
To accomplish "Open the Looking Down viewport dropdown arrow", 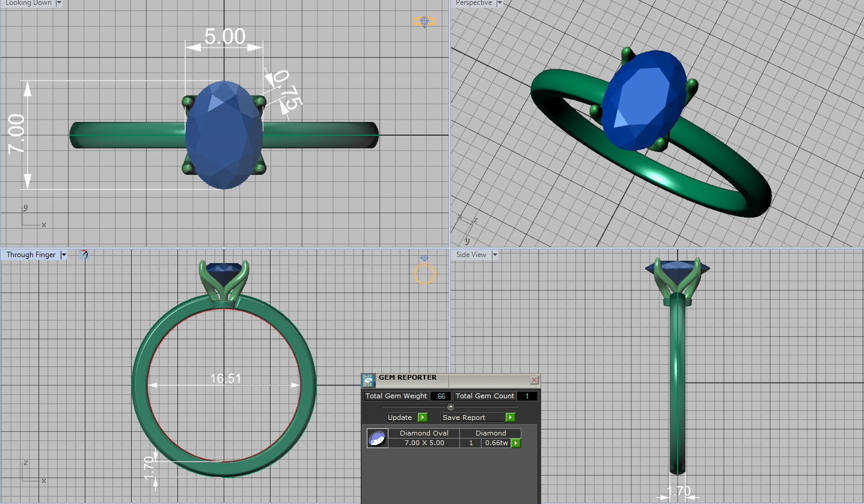I will tap(59, 3).
